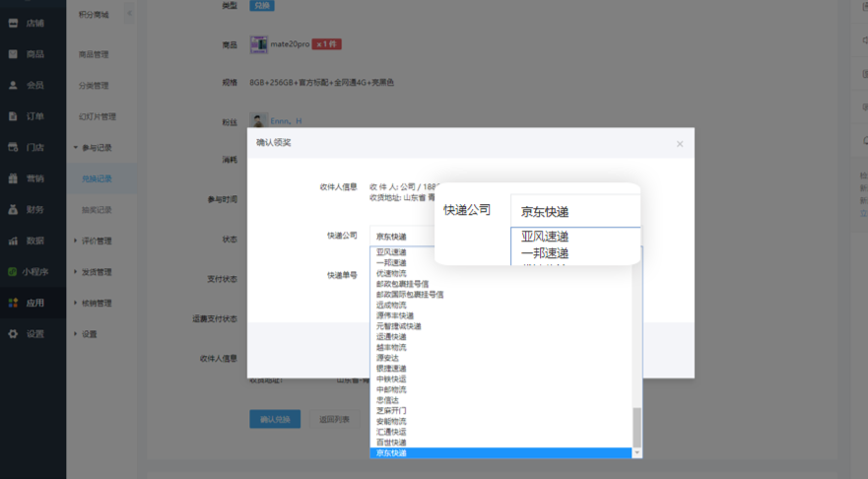Viewport: 868px width, 479px height.
Task: Click the mate20pro product thumbnail
Action: click(258, 44)
